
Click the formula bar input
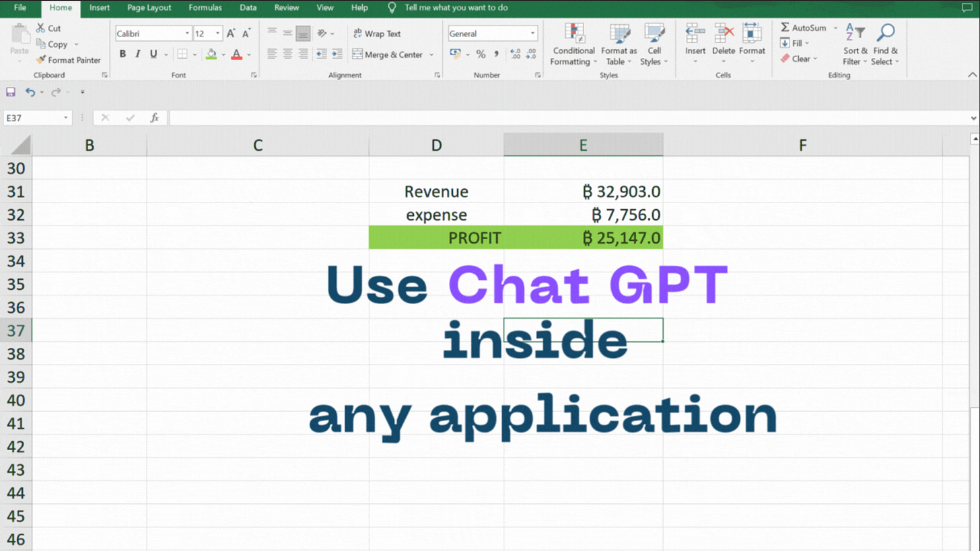569,118
